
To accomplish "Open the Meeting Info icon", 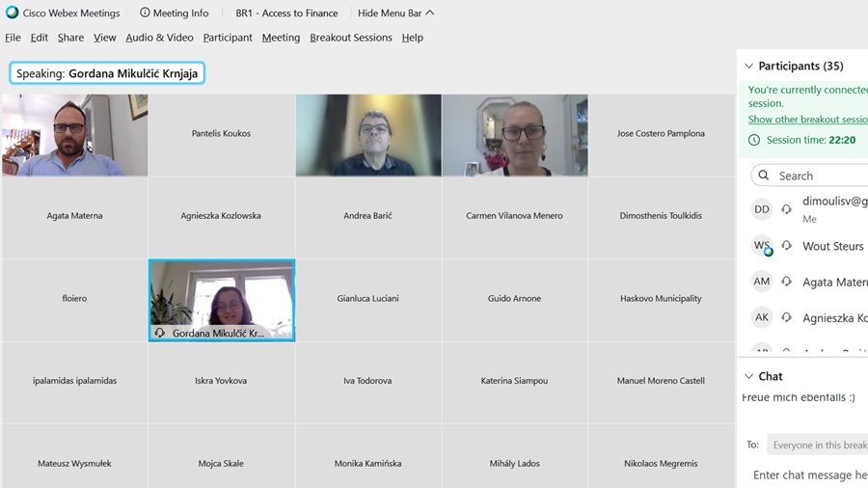I will [145, 14].
